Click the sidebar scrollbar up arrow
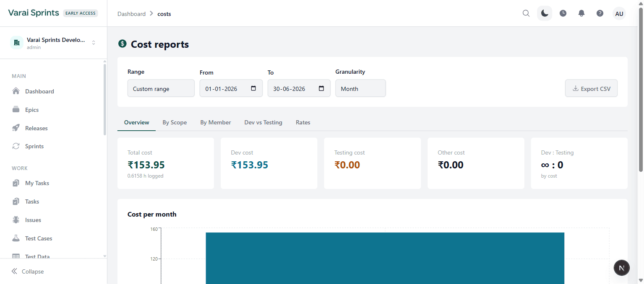The width and height of the screenshot is (644, 284). (x=105, y=61)
